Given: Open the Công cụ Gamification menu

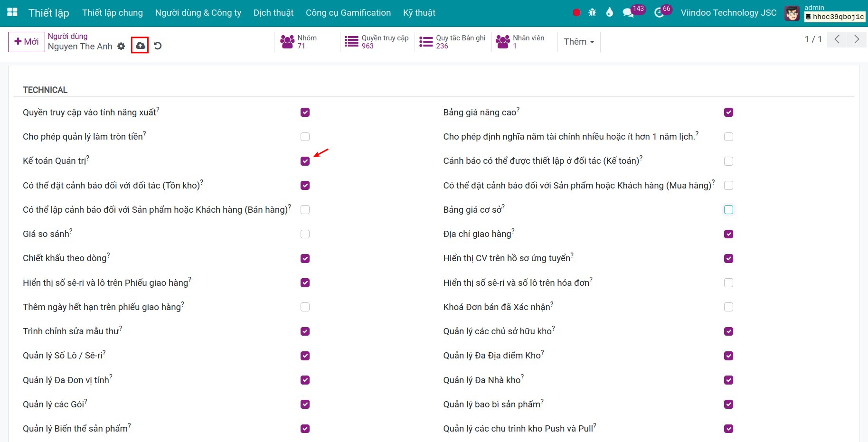Looking at the screenshot, I should pos(348,13).
